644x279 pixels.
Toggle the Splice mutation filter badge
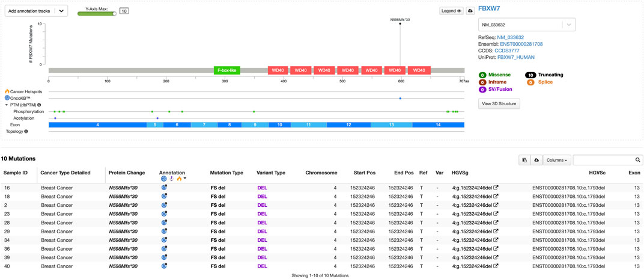tap(530, 82)
